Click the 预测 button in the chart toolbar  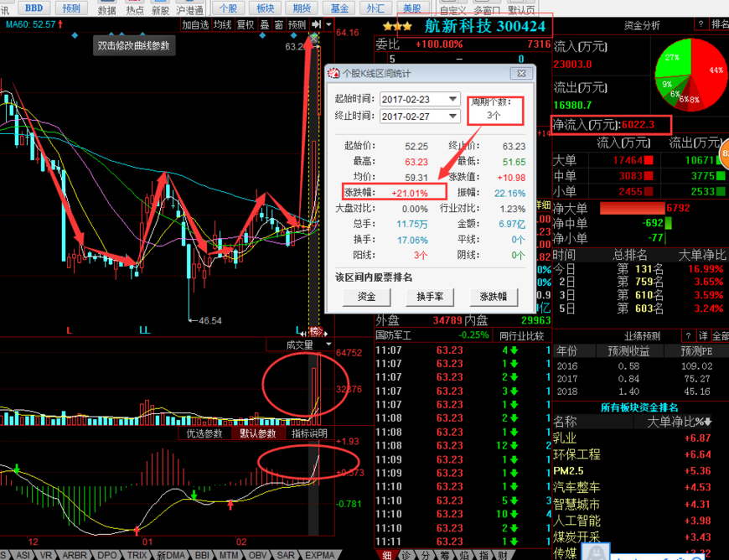[297, 24]
